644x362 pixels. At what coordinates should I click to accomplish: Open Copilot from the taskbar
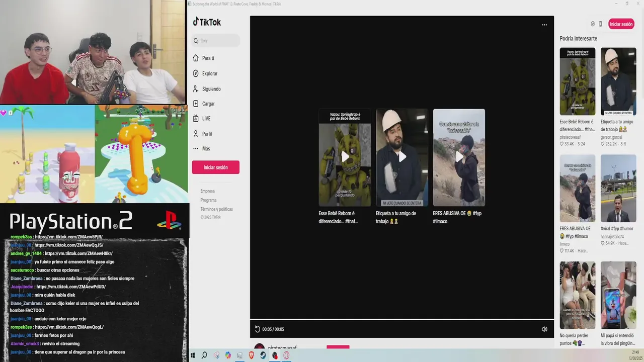click(x=228, y=355)
